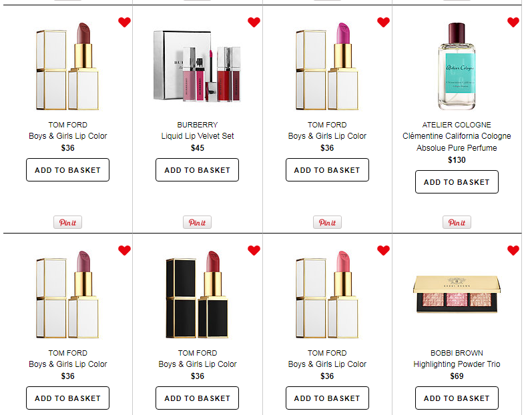Add Clémentine California Cologne to basket
This screenshot has width=532, height=415.
coord(457,182)
